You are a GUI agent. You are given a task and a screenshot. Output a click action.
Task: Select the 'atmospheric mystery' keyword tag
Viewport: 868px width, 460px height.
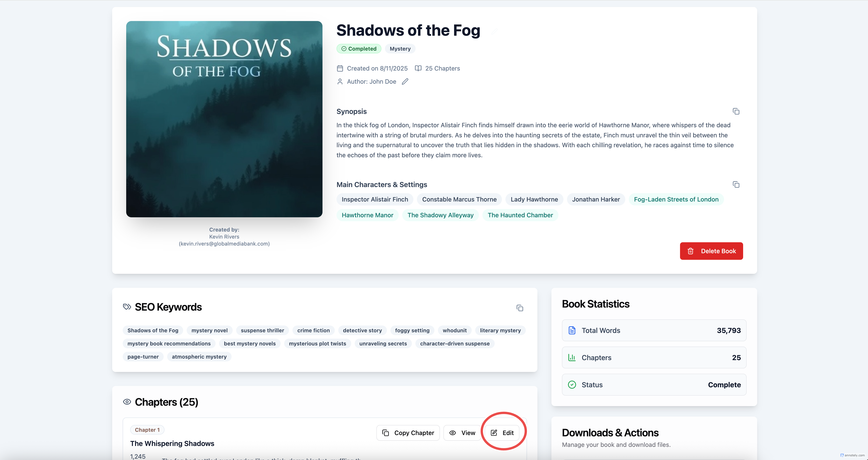point(199,357)
